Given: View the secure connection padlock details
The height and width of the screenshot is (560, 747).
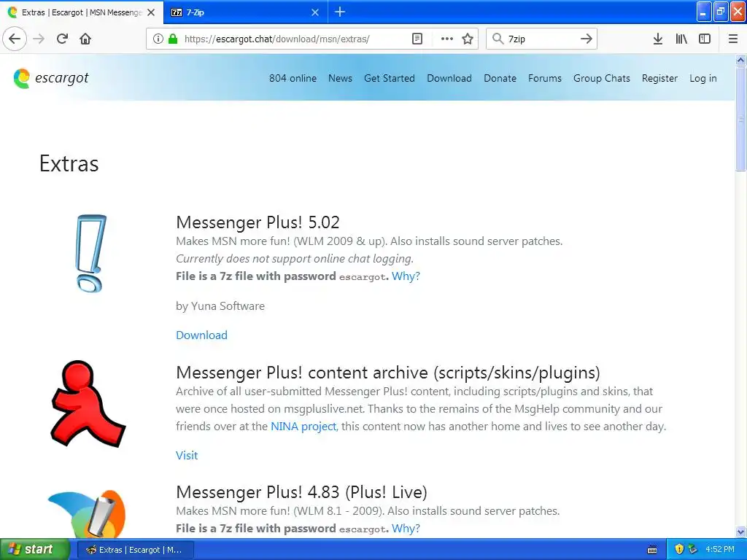Looking at the screenshot, I should coord(173,39).
